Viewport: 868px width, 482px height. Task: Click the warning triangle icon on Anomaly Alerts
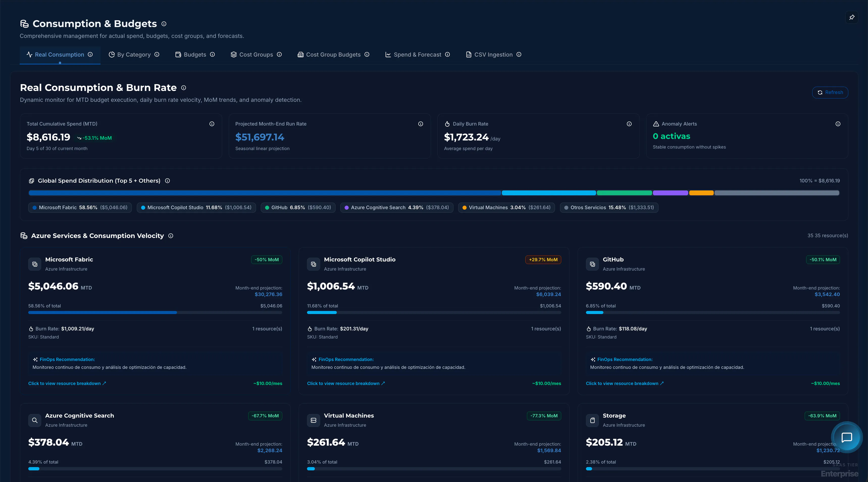pos(656,124)
